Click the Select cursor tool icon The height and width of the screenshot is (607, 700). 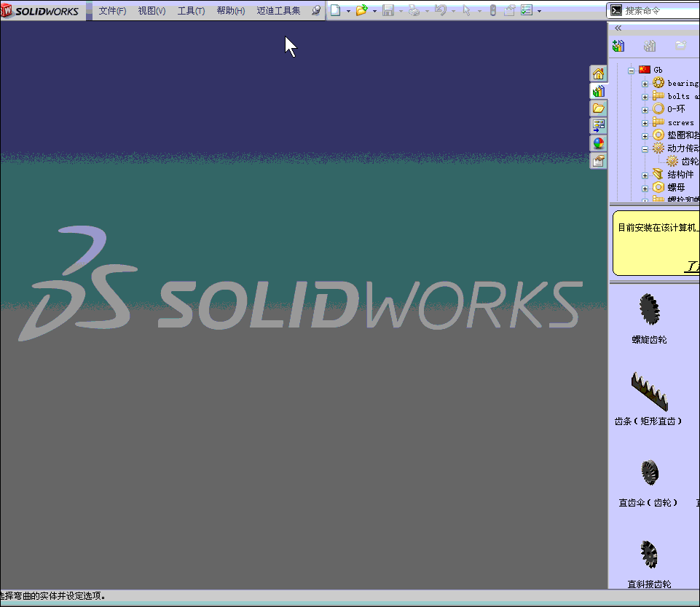(x=466, y=10)
